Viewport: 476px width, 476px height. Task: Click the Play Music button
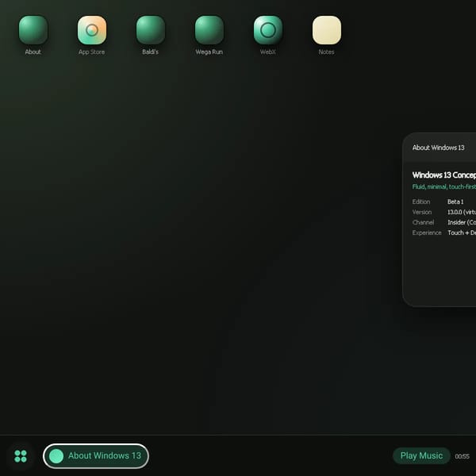(x=421, y=455)
